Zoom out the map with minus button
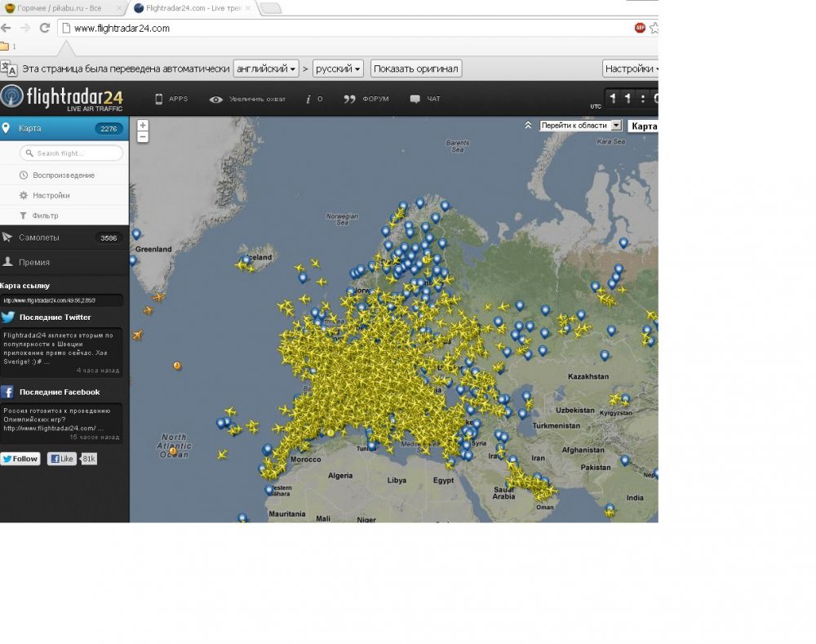816x644 pixels. click(143, 137)
